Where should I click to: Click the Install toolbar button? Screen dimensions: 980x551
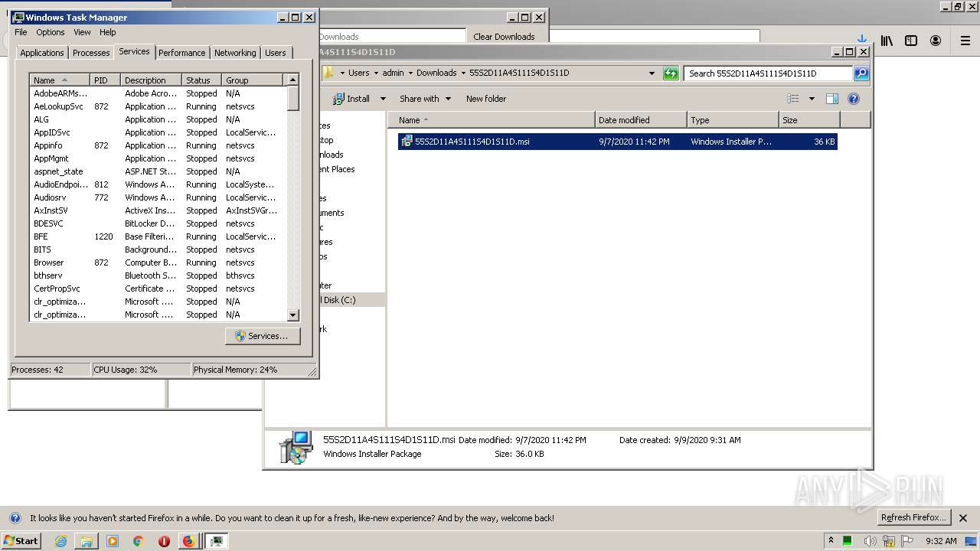tap(352, 99)
